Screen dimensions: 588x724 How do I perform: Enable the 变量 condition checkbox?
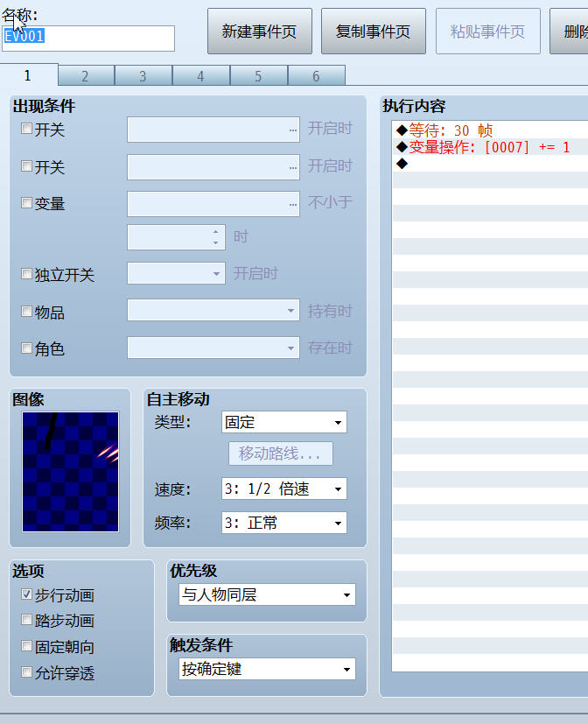(27, 203)
